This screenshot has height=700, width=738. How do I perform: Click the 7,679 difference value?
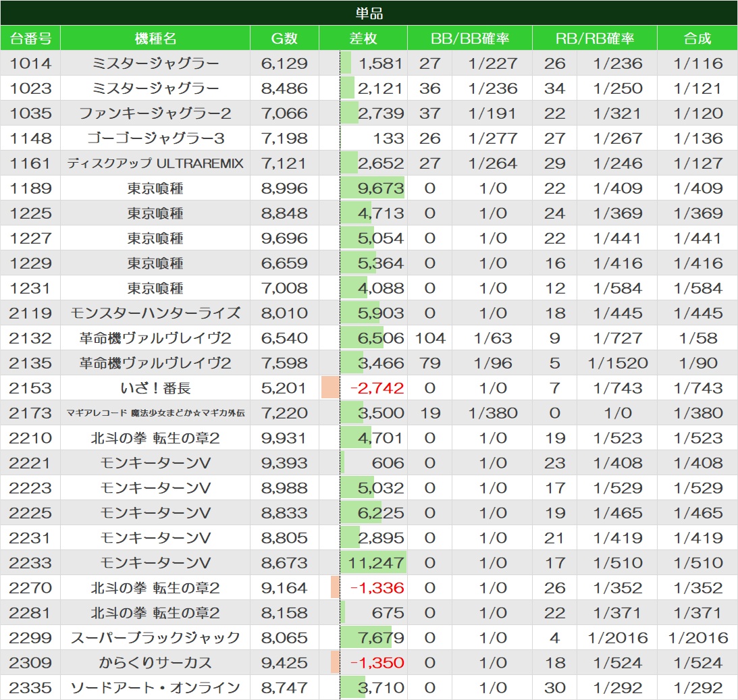click(x=380, y=637)
